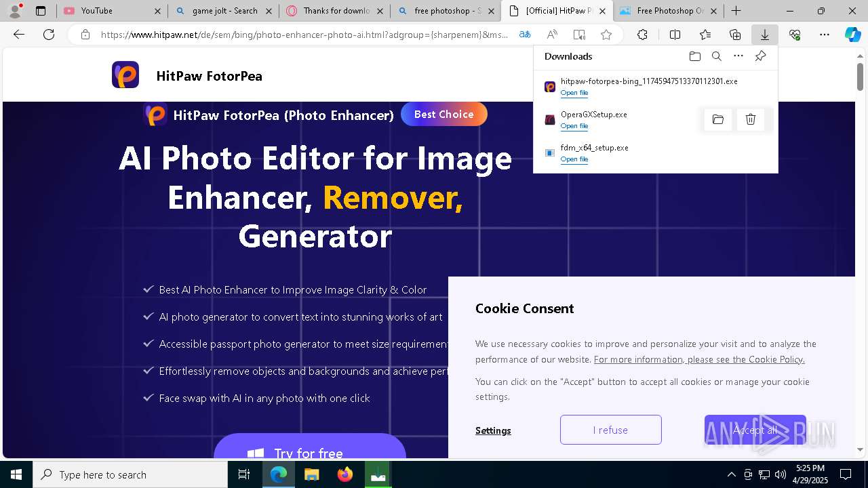Open the volume control in tray

point(781,474)
